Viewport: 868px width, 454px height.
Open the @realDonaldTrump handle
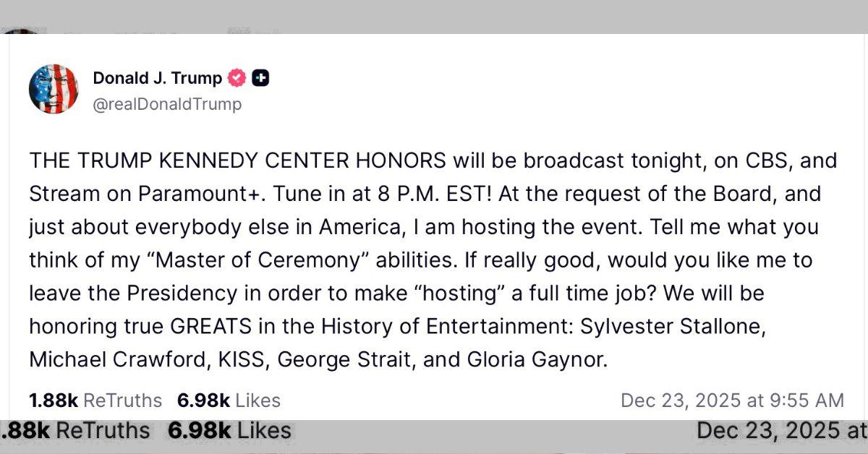[168, 103]
